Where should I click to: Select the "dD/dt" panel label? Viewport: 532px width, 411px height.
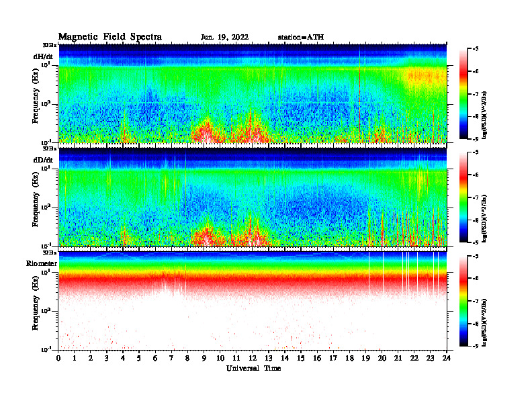(43, 160)
